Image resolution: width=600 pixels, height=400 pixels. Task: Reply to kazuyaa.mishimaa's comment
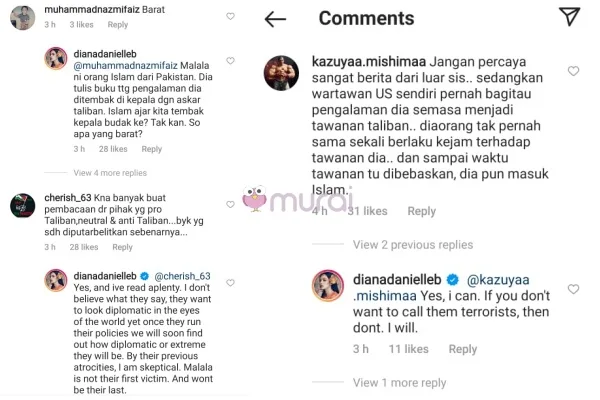tap(421, 211)
